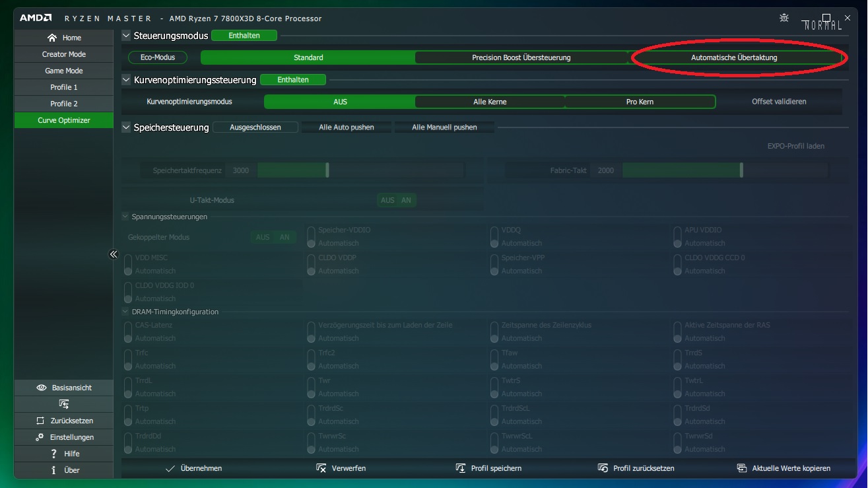Toggle the APU VDDIO switch

click(678, 236)
